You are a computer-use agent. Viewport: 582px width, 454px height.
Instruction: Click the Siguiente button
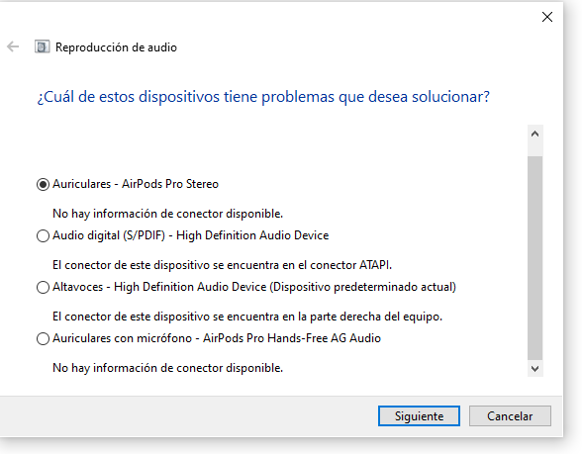tap(419, 416)
